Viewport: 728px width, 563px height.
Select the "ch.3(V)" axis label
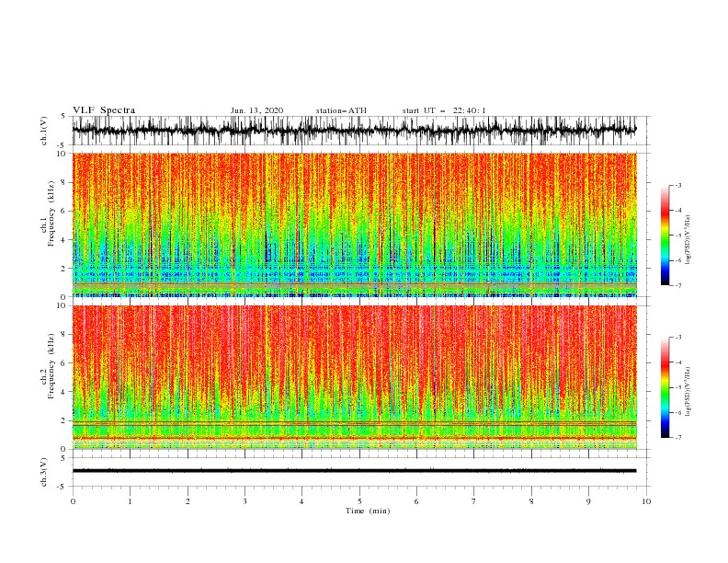pos(44,472)
